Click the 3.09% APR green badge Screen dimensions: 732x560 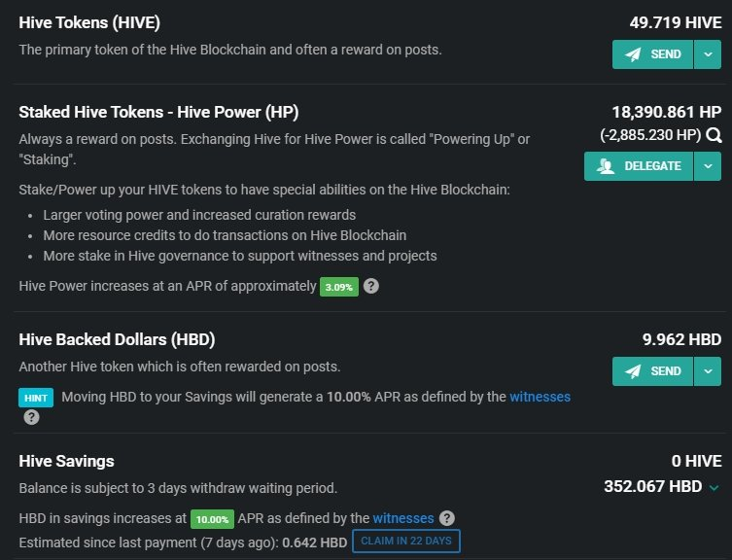(x=339, y=287)
